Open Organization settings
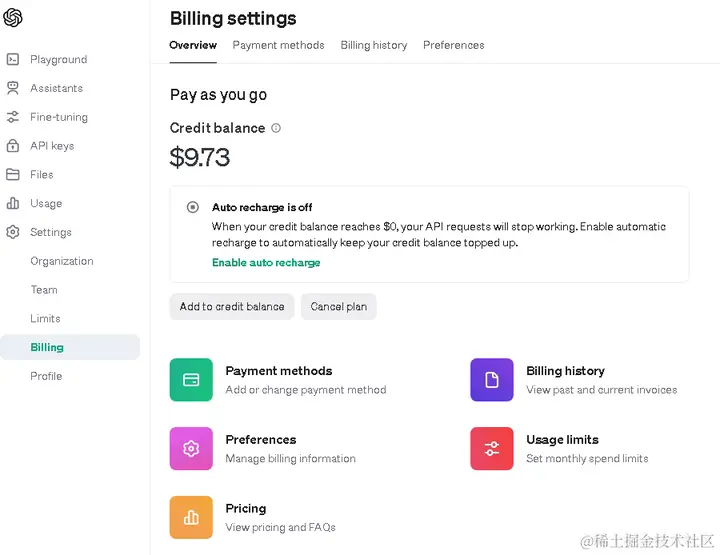The height and width of the screenshot is (555, 720). 62,261
